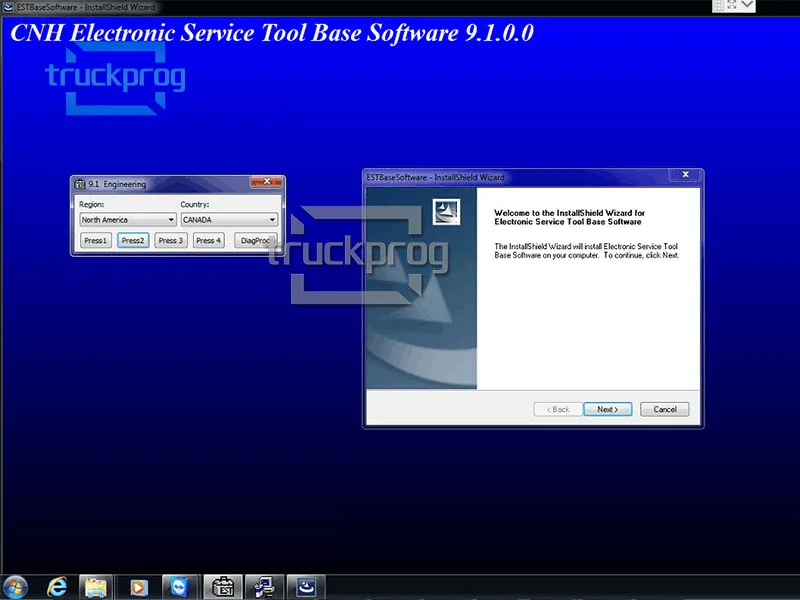This screenshot has height=600, width=800.
Task: Click the Press1 button
Action: coord(95,240)
